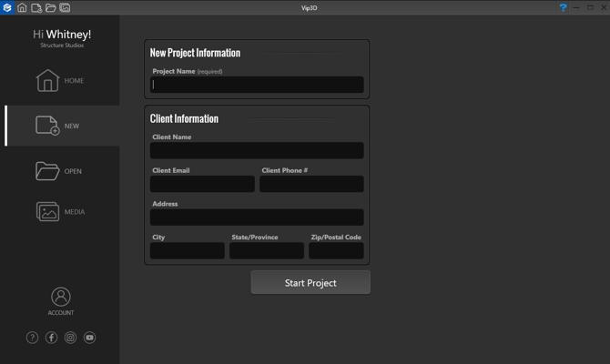Image resolution: width=610 pixels, height=364 pixels.
Task: Click the Start Project button
Action: pyautogui.click(x=310, y=283)
